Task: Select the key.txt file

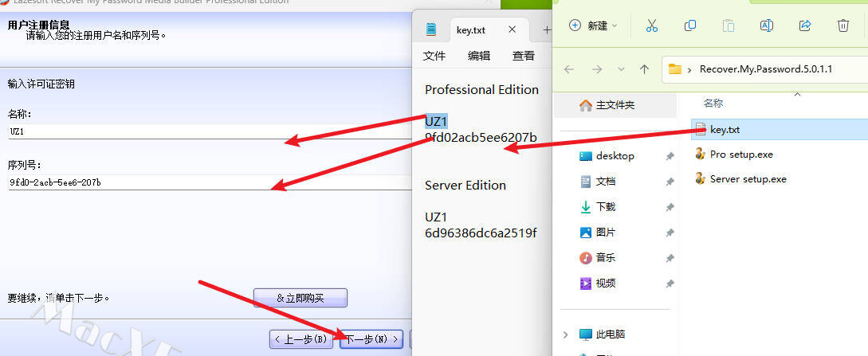Action: pyautogui.click(x=780, y=129)
